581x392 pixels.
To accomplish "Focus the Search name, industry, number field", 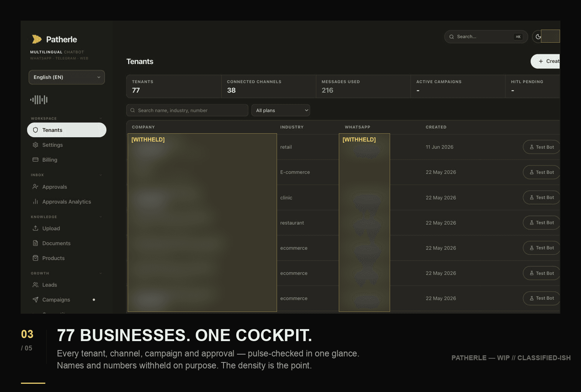I will pyautogui.click(x=187, y=110).
